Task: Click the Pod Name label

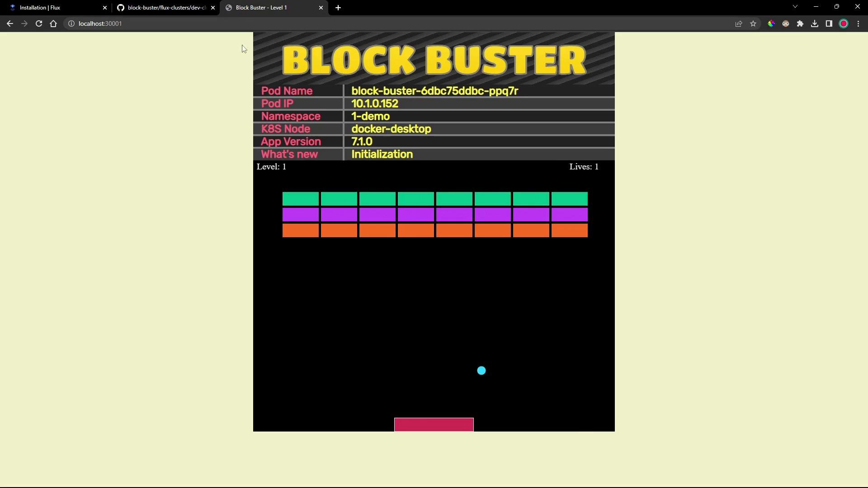Action: (287, 91)
